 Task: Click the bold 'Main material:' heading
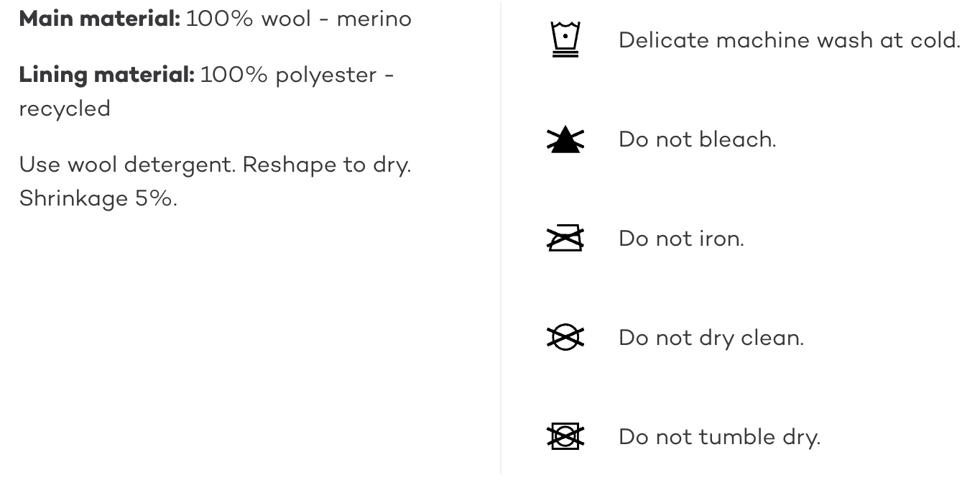click(x=99, y=19)
